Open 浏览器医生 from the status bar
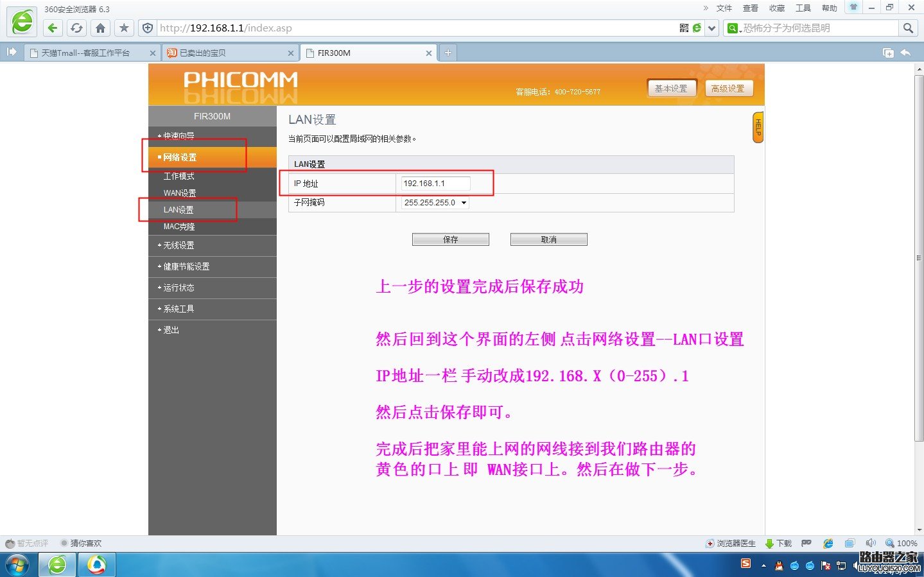 731,542
